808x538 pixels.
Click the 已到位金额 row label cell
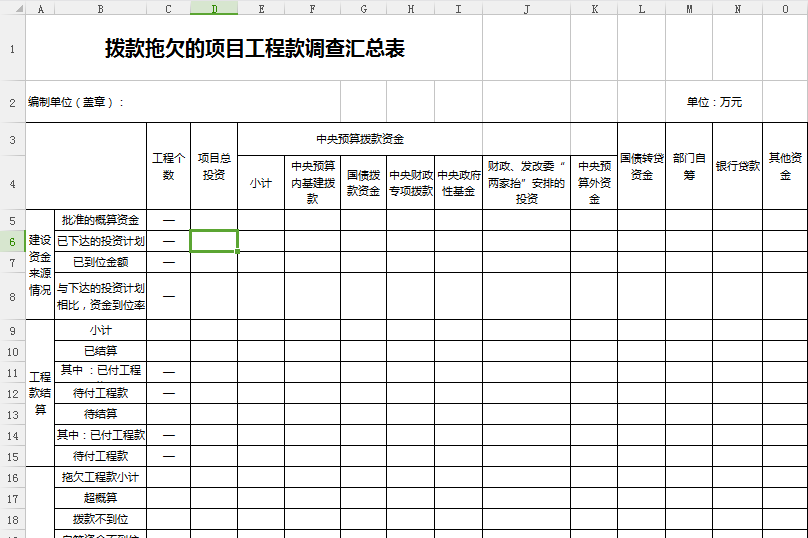[100, 262]
